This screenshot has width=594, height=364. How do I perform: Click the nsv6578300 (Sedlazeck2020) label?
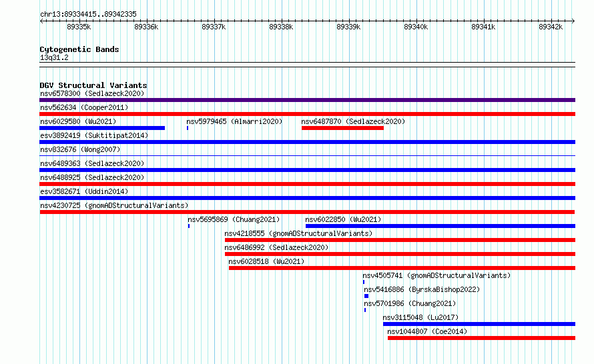click(x=92, y=93)
